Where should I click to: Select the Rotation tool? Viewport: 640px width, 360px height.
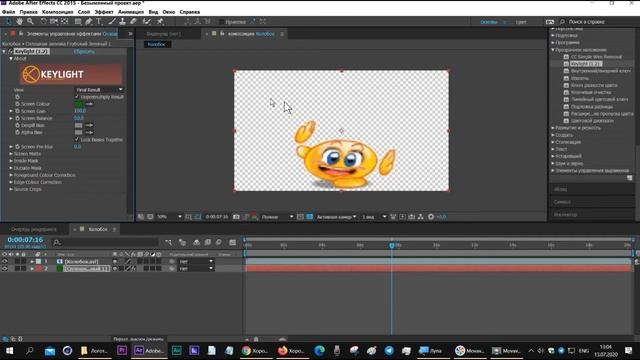[x=43, y=21]
